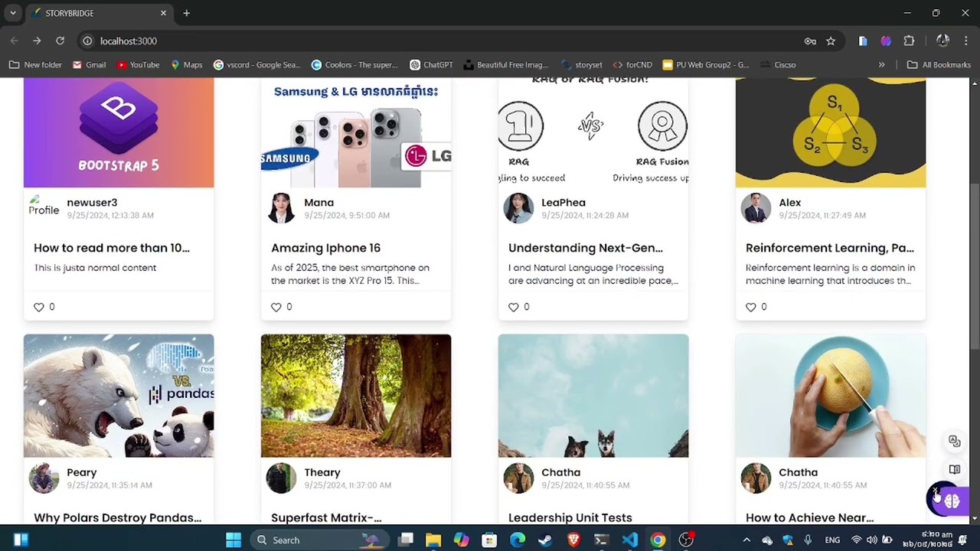Click LeaPhea's profile avatar
This screenshot has height=551, width=980.
[518, 208]
